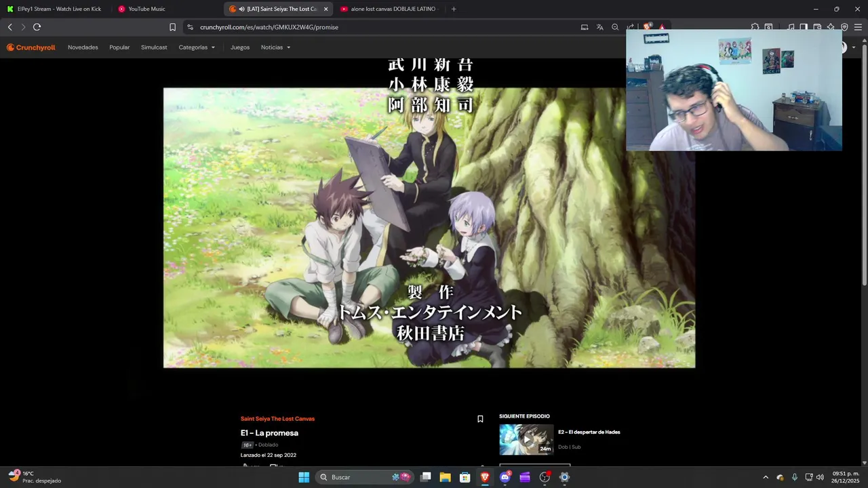Expand the Categorías dropdown menu
868x488 pixels.
[197, 47]
